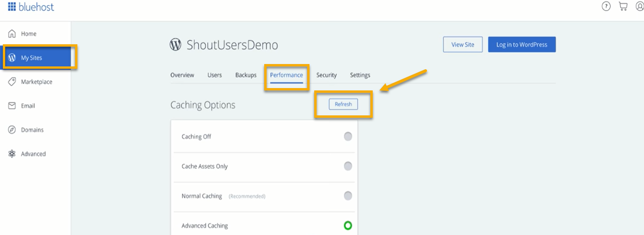This screenshot has width=644, height=235.
Task: Click the Email envelope icon
Action: click(12, 105)
